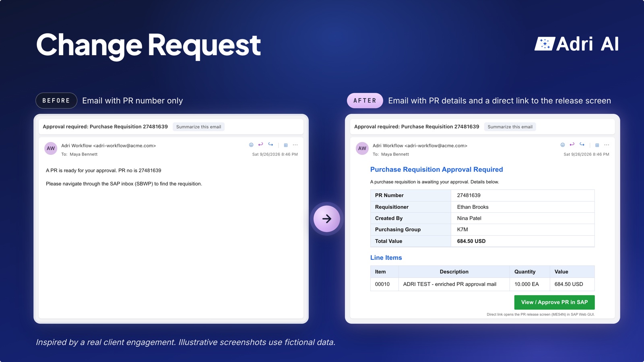Click the emoji reaction icon in the Before email
The height and width of the screenshot is (362, 644).
click(251, 145)
